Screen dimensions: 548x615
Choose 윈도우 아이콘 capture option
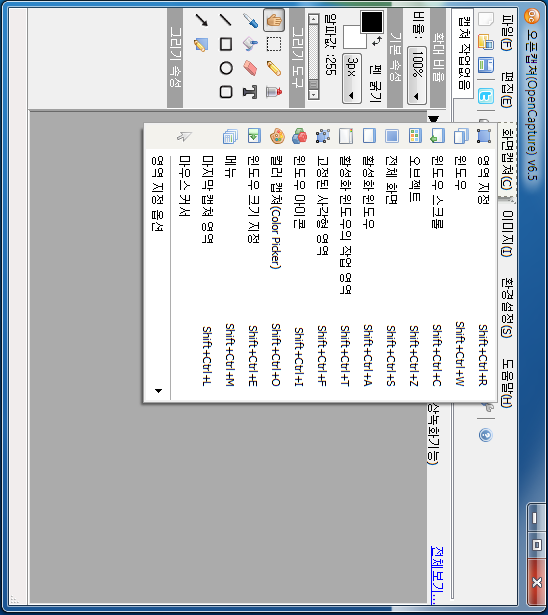[x=299, y=263]
